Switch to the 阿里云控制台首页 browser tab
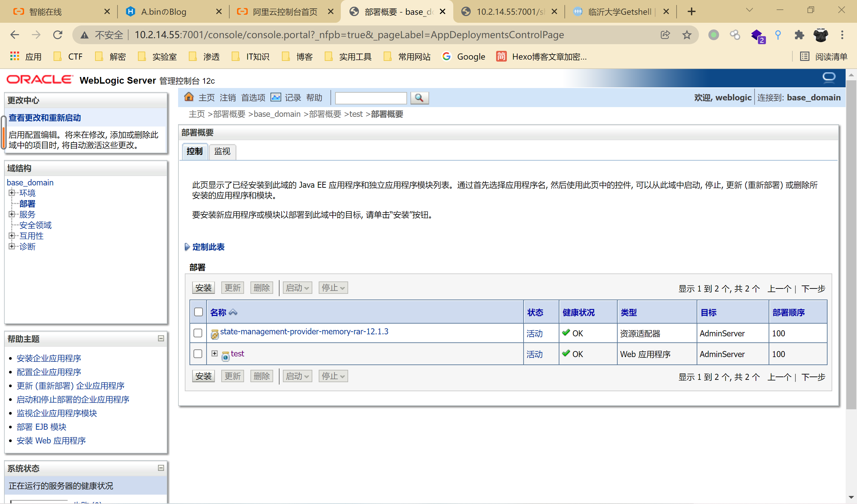 (x=284, y=12)
